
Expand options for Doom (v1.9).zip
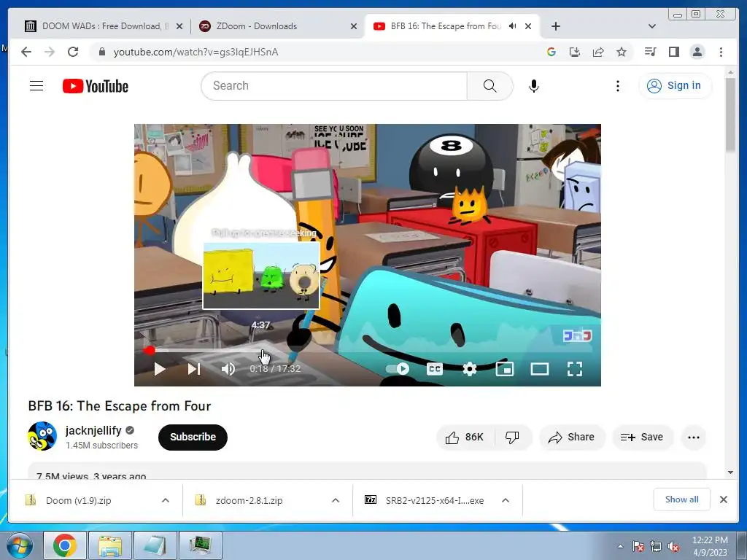[x=166, y=500]
